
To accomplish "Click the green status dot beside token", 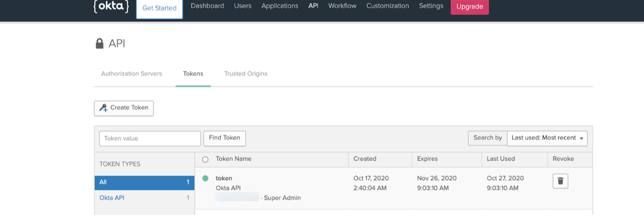I will tap(205, 178).
